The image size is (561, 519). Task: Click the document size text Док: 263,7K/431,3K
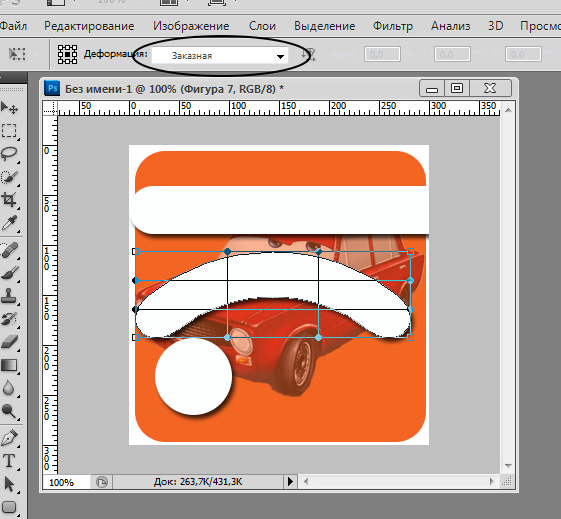pyautogui.click(x=198, y=482)
